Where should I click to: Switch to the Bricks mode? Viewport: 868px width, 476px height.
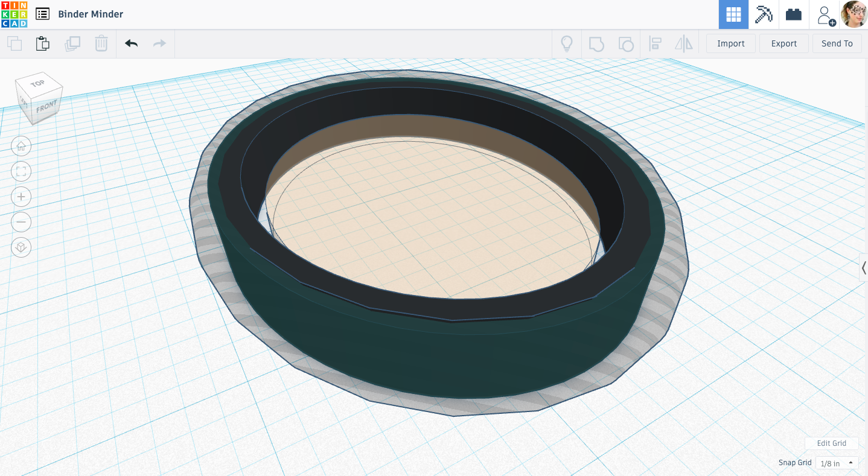tap(794, 14)
